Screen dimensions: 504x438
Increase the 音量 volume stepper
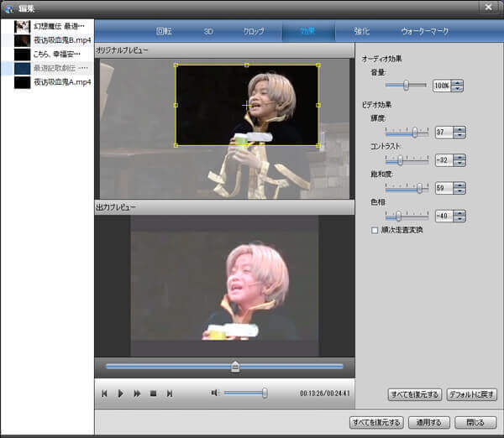point(458,82)
